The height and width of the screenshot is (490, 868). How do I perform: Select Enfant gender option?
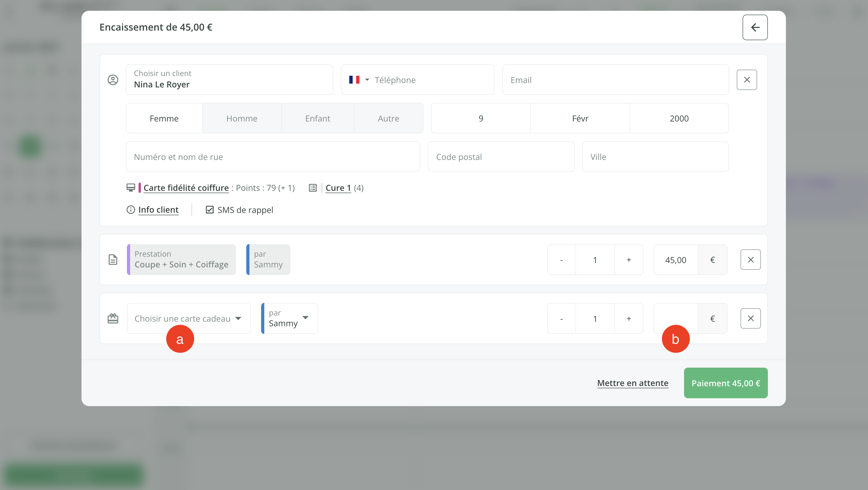click(317, 118)
